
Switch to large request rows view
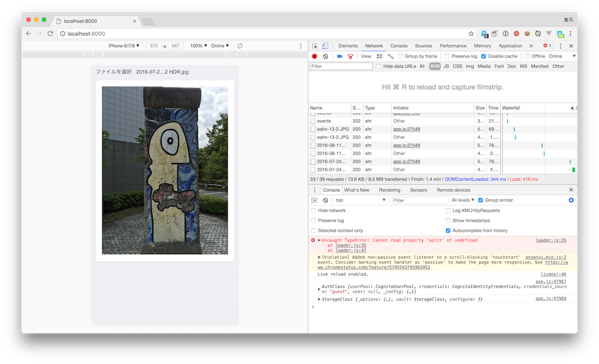380,57
